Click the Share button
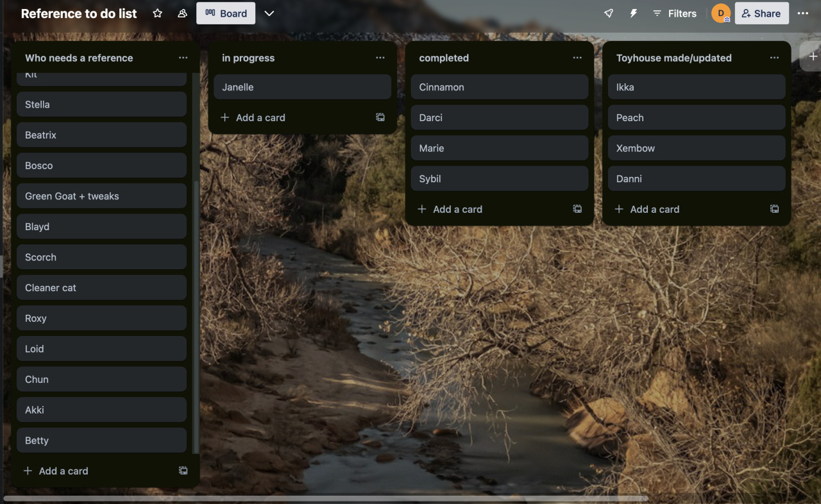 [761, 13]
